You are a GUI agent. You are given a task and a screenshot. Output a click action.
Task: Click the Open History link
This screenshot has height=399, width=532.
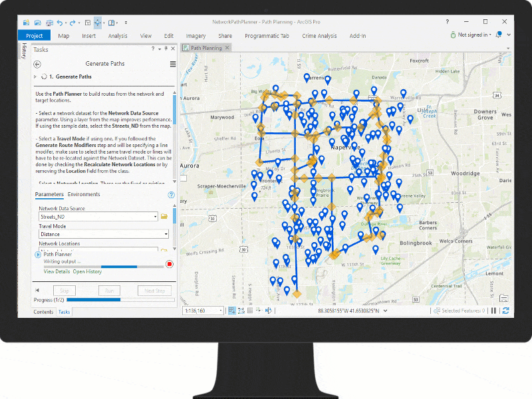87,271
